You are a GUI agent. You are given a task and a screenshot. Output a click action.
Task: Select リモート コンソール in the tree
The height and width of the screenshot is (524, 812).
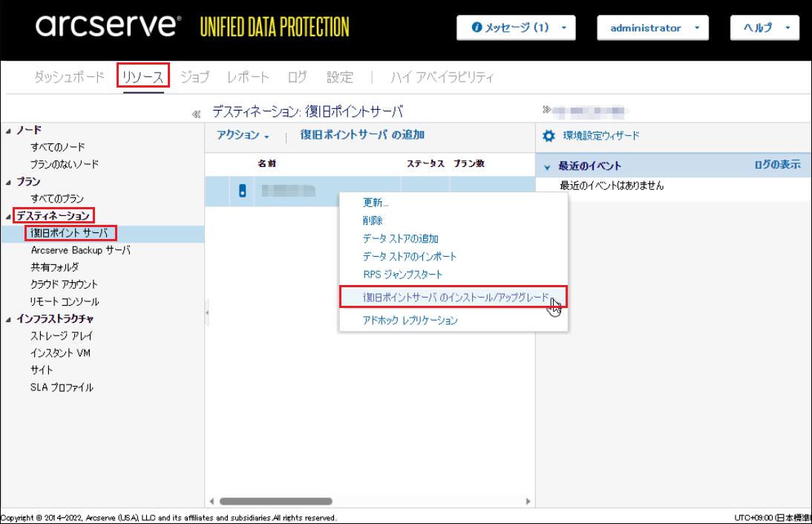65,301
